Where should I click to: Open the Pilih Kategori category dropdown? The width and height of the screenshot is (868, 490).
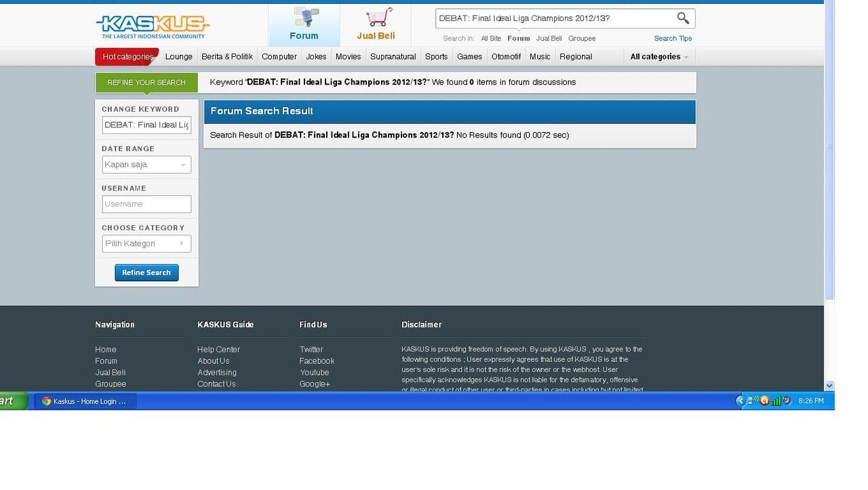coord(146,243)
